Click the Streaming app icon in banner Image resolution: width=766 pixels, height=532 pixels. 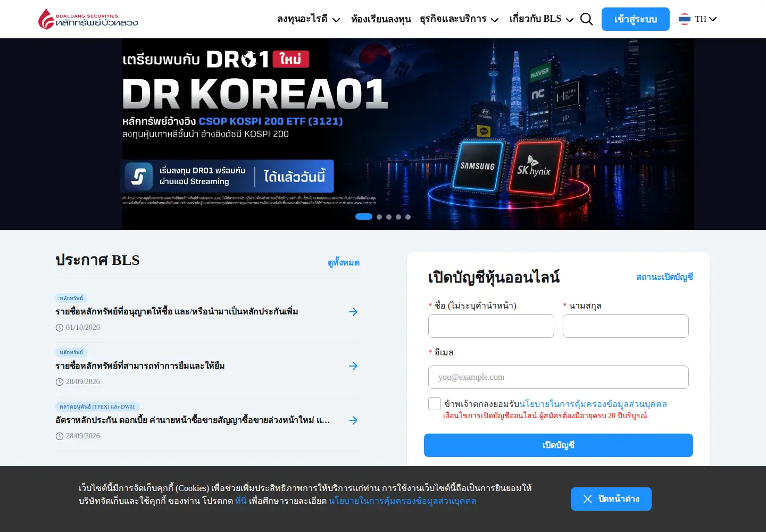click(138, 176)
